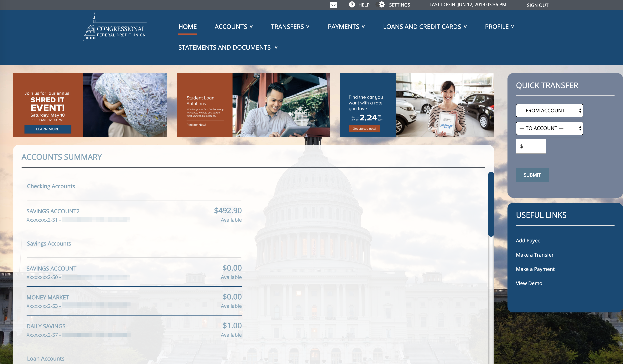The height and width of the screenshot is (364, 623).
Task: Open the car loan banner photo
Action: pos(445,105)
